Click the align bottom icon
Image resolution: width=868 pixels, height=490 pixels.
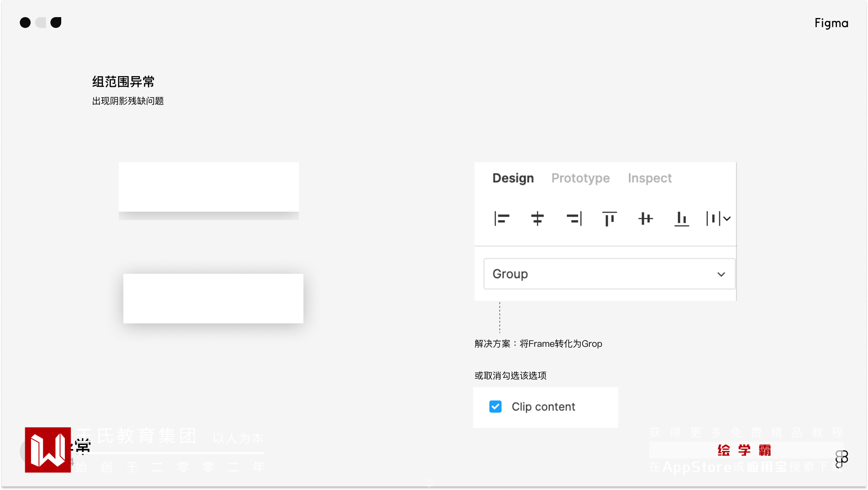click(682, 219)
